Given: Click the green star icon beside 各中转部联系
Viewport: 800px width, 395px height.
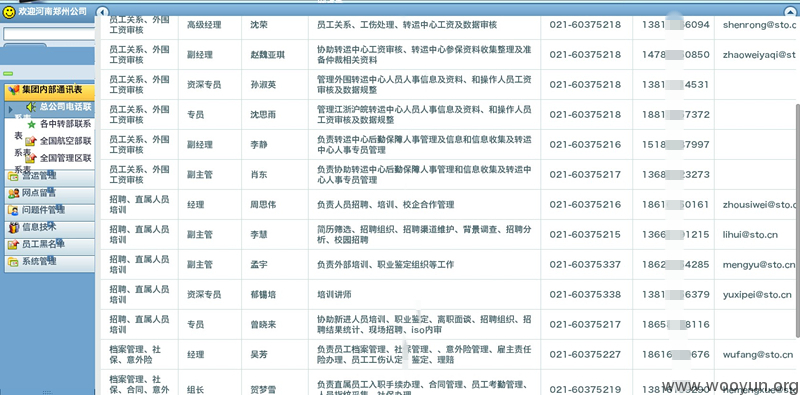Looking at the screenshot, I should (32, 124).
